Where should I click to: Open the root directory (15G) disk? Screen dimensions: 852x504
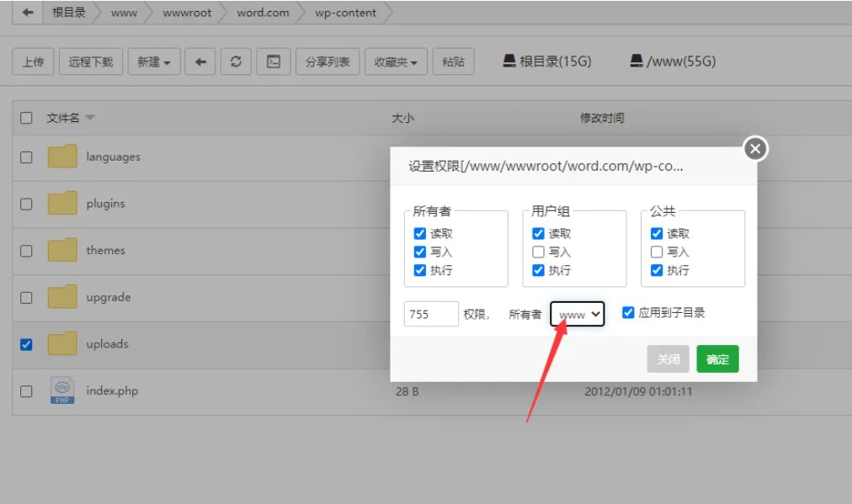point(547,61)
